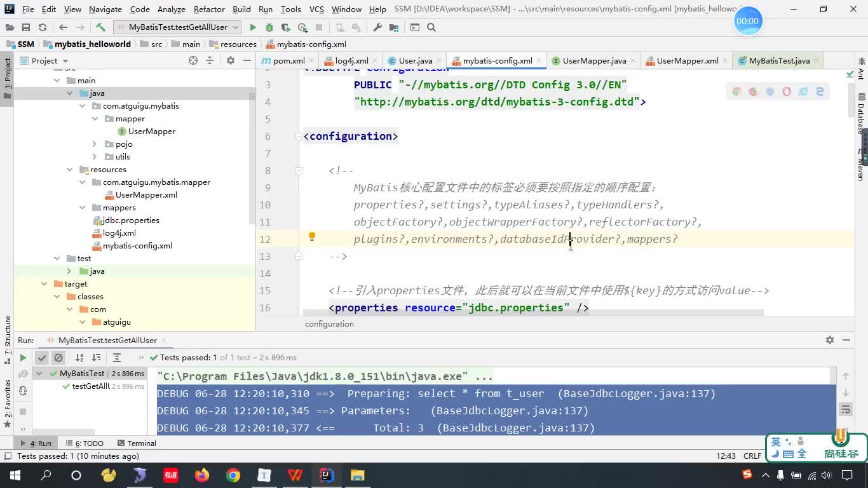Image resolution: width=868 pixels, height=488 pixels.
Task: Hide the Run panel with minus icon
Action: (x=846, y=340)
